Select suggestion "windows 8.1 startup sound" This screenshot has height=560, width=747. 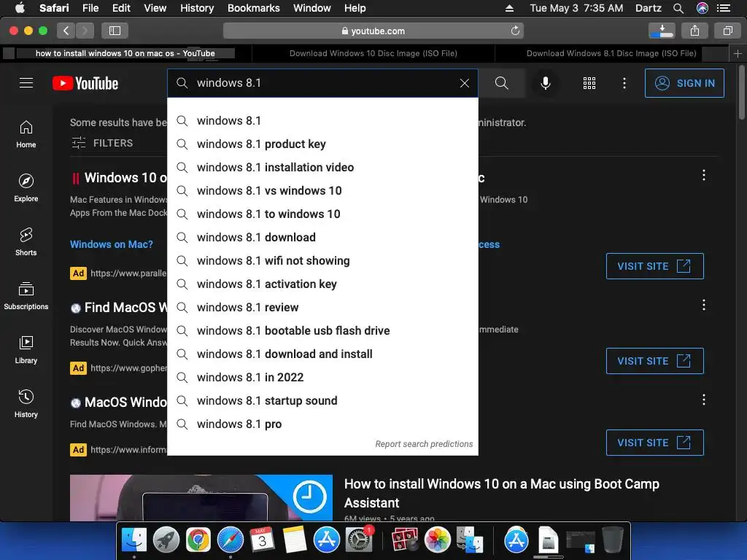pos(322,400)
